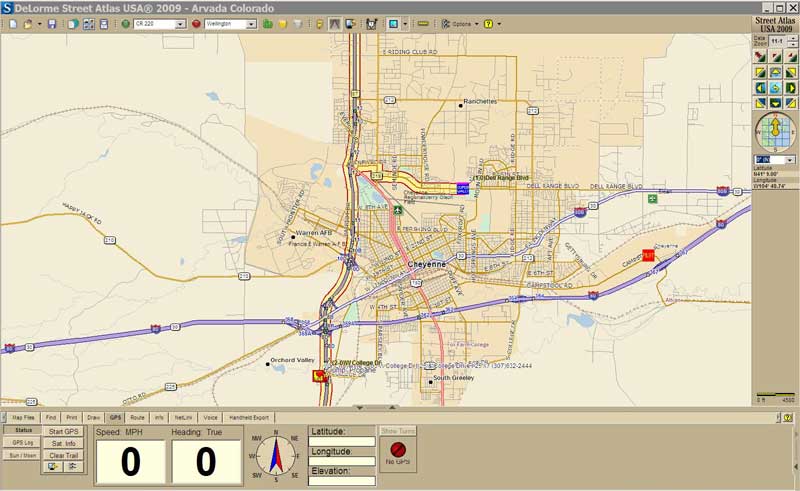Click the Save floppy disk icon
Screen dimensions: 800x491
click(x=52, y=23)
